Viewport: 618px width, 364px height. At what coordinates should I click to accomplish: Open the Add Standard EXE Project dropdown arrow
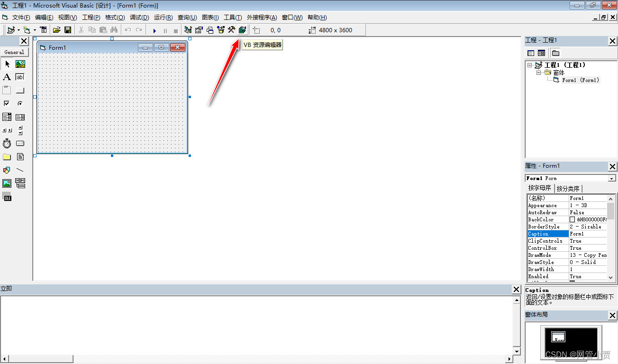pyautogui.click(x=19, y=30)
